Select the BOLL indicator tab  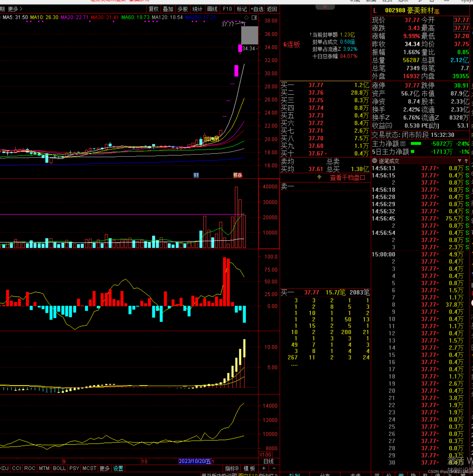[x=59, y=468]
